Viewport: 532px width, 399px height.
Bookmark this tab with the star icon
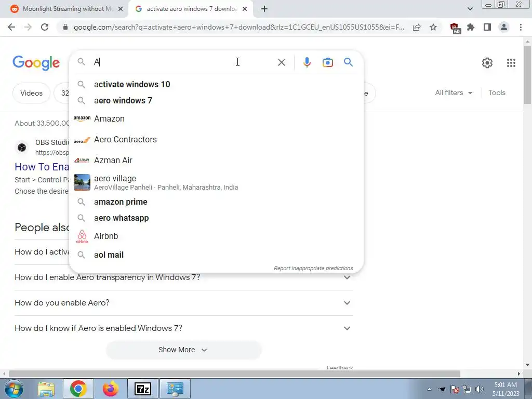point(433,27)
